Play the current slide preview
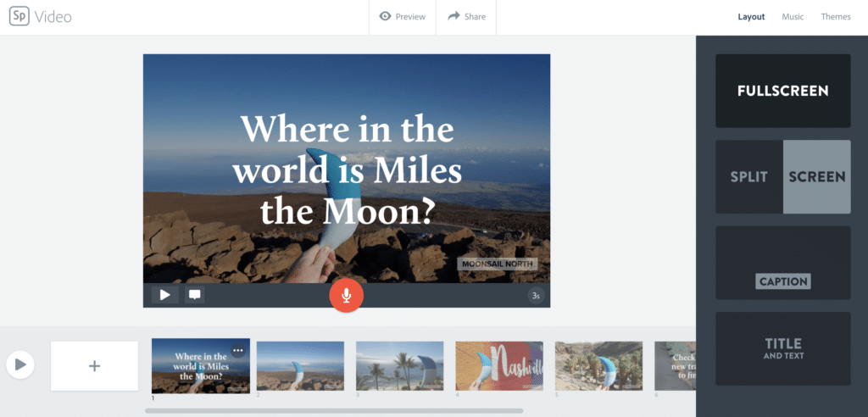Viewport: 868px width, 417px height. 165,295
